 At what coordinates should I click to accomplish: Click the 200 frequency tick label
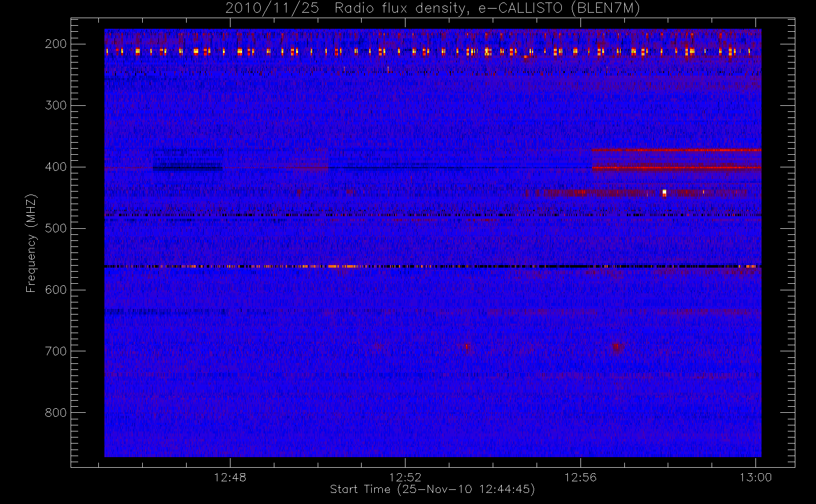click(x=55, y=44)
